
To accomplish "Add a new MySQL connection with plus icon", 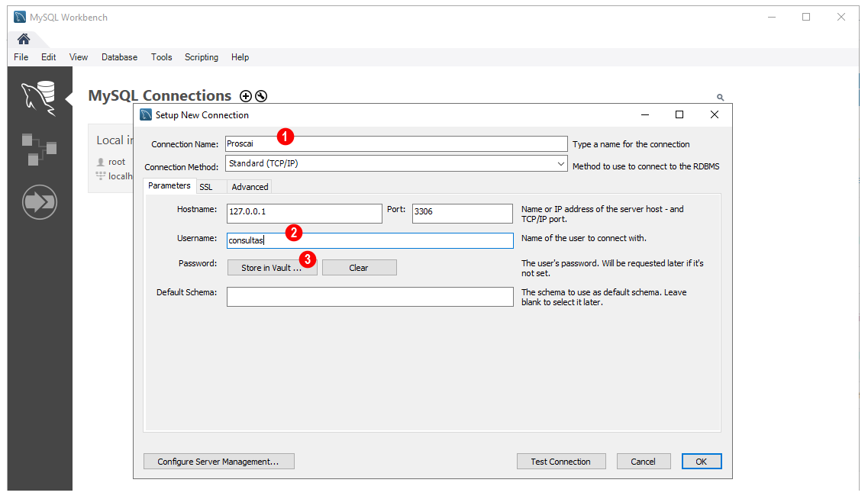I will (x=245, y=96).
